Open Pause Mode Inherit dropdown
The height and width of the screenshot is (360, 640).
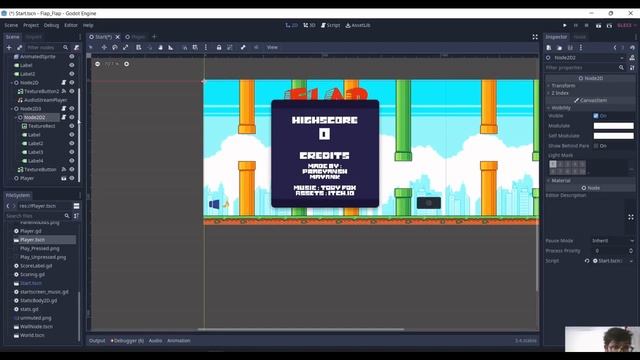613,241
